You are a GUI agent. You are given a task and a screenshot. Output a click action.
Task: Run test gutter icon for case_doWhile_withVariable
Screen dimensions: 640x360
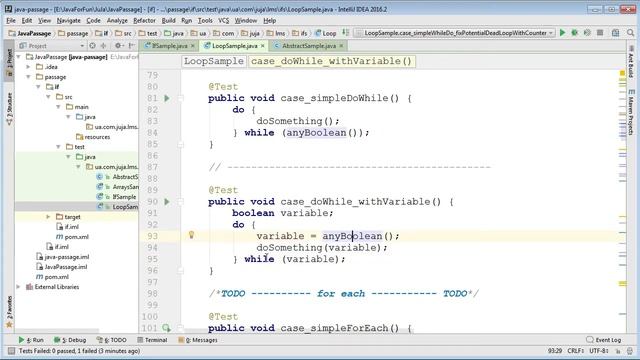[x=167, y=202]
